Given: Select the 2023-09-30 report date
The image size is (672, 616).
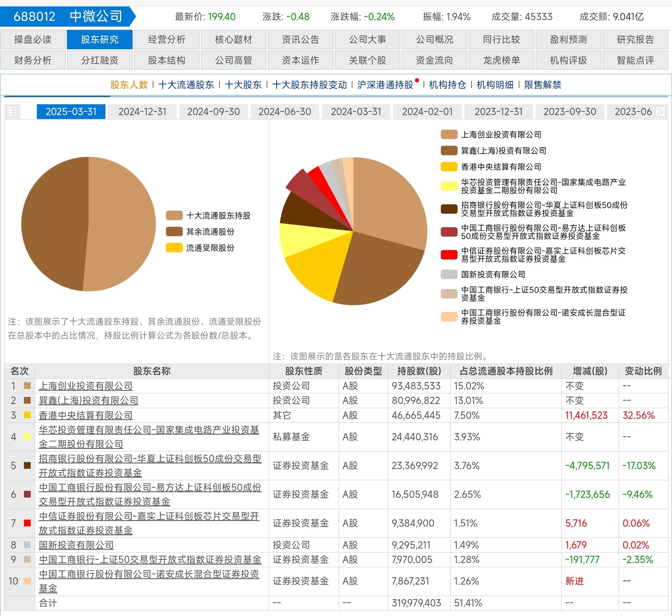Looking at the screenshot, I should tap(570, 111).
